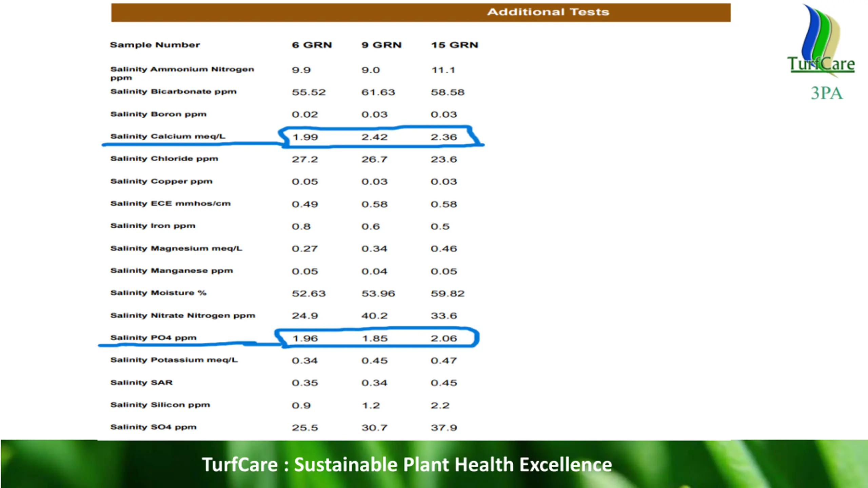Select PO4 value 1.85
This screenshot has width=868, height=488.
click(375, 339)
